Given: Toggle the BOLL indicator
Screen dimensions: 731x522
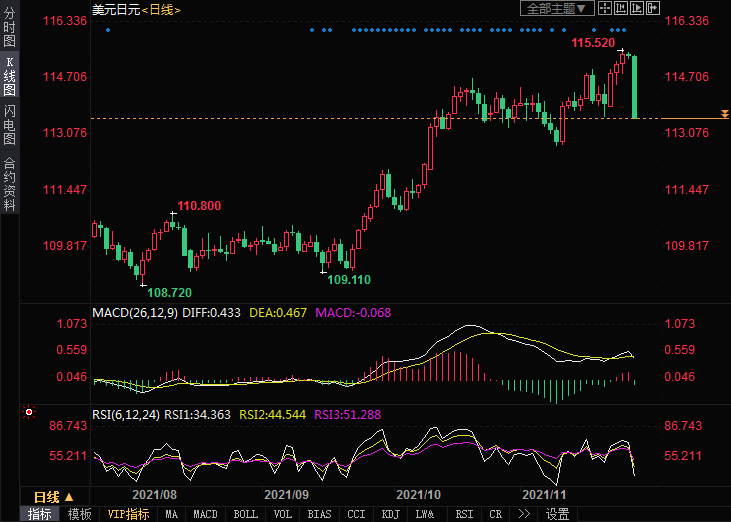Looking at the screenshot, I should (245, 514).
